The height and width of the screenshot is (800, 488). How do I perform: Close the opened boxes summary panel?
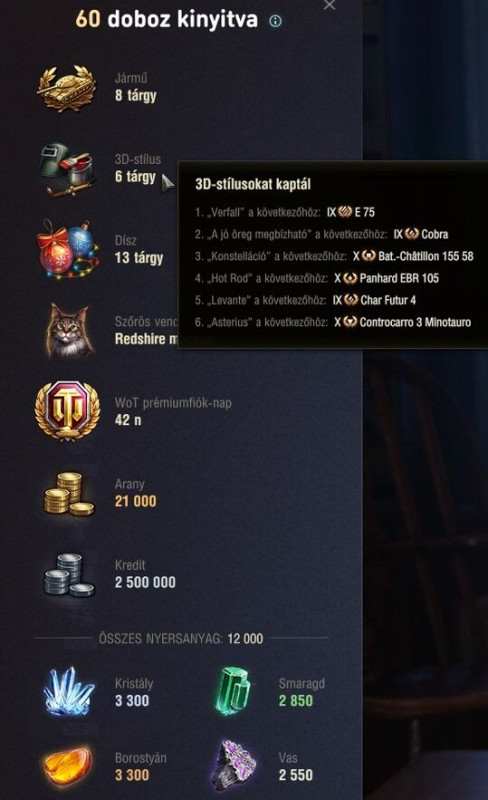(x=330, y=5)
